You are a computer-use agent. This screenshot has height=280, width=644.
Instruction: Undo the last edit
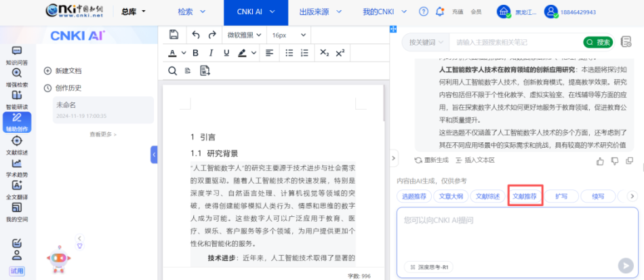196,35
